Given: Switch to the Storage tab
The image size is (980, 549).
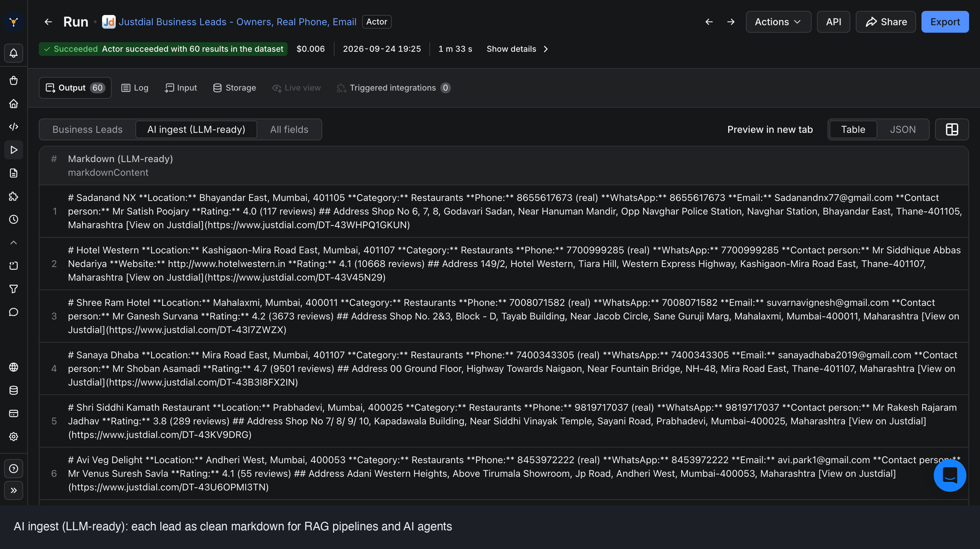Looking at the screenshot, I should pos(234,88).
